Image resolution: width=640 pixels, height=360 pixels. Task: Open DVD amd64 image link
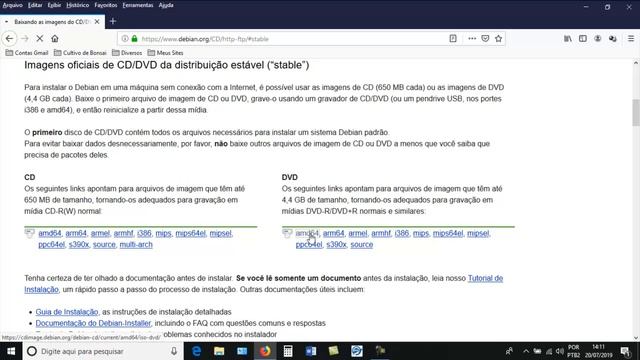(x=307, y=233)
